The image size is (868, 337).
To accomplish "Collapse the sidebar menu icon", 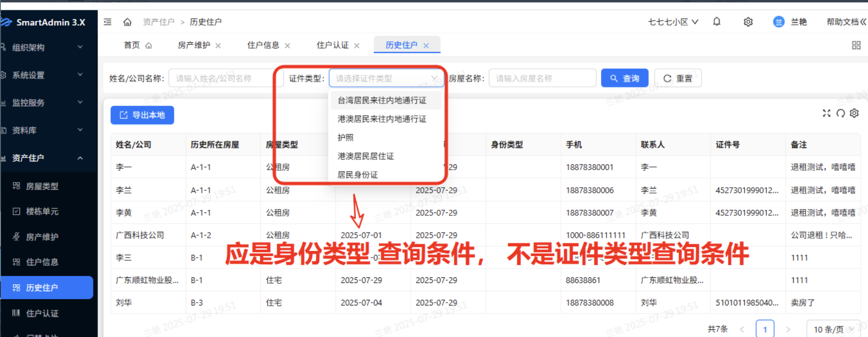I will pos(108,22).
